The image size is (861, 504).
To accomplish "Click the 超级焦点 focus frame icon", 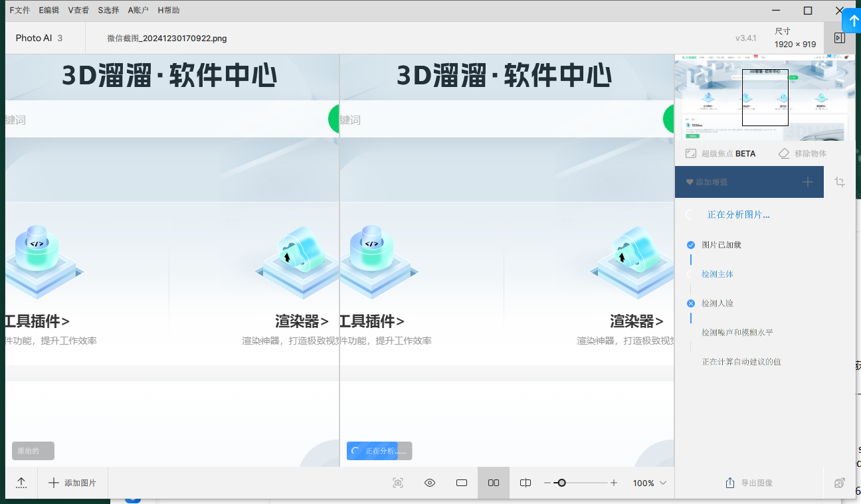I will pyautogui.click(x=691, y=153).
